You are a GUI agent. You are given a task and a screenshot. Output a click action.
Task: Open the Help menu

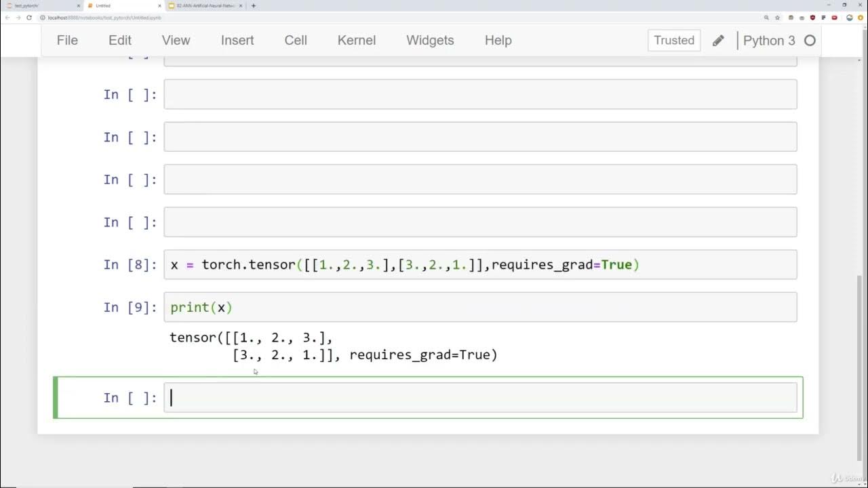(x=498, y=41)
